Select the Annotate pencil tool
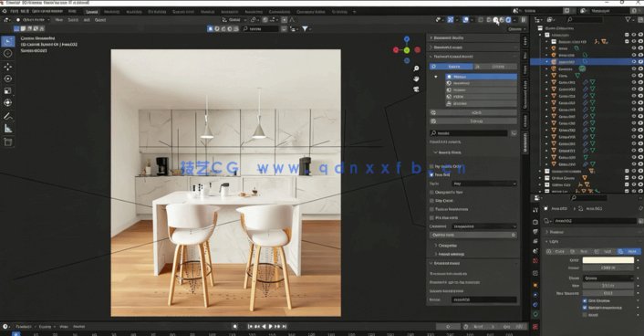The width and height of the screenshot is (644, 336). click(x=8, y=116)
